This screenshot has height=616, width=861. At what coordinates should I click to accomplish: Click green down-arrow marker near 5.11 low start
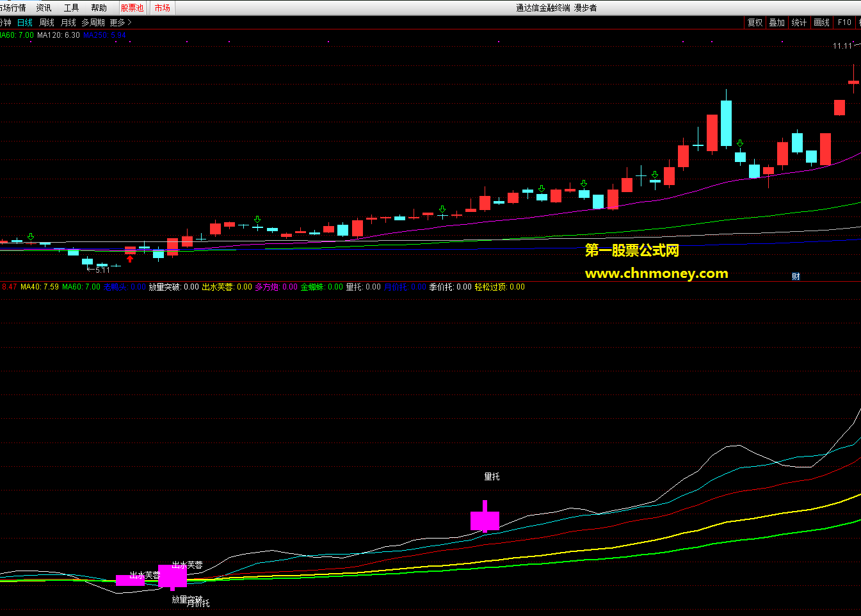31,237
